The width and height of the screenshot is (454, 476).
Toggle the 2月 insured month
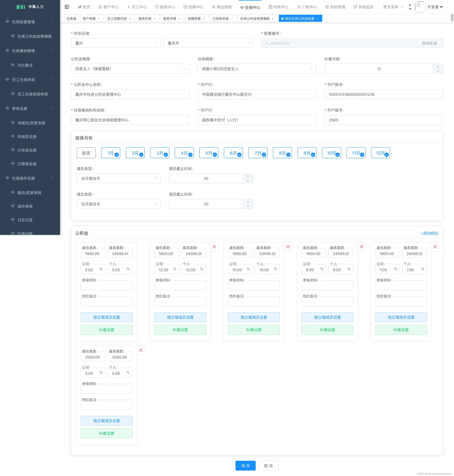click(135, 153)
